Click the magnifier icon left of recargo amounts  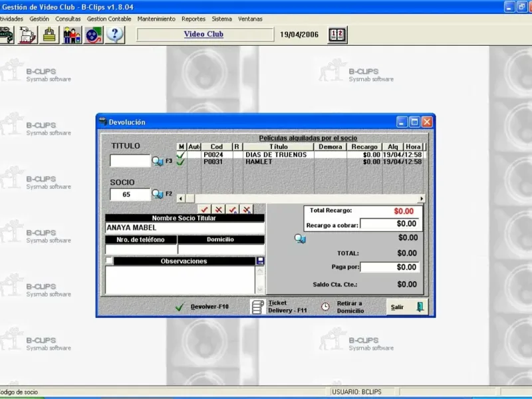[300, 238]
